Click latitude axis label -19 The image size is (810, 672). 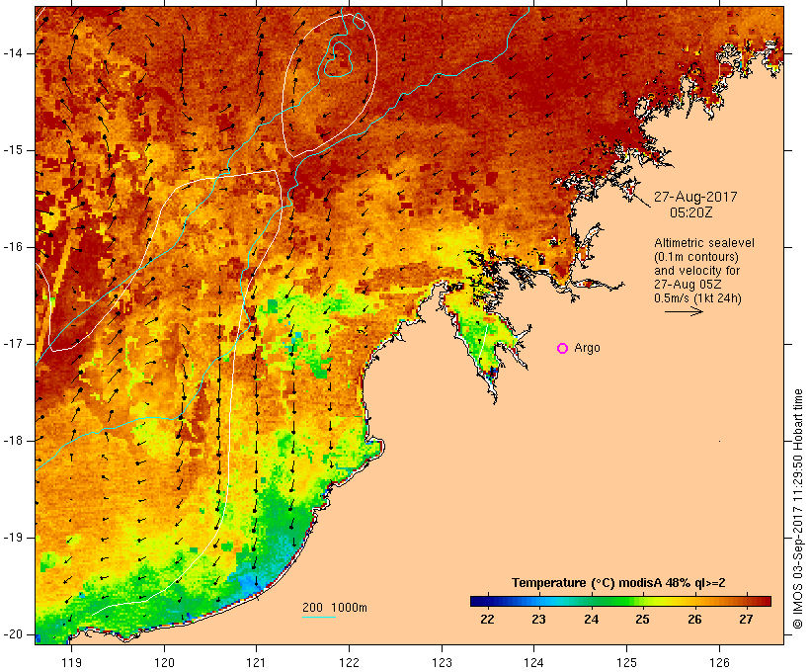(x=13, y=538)
